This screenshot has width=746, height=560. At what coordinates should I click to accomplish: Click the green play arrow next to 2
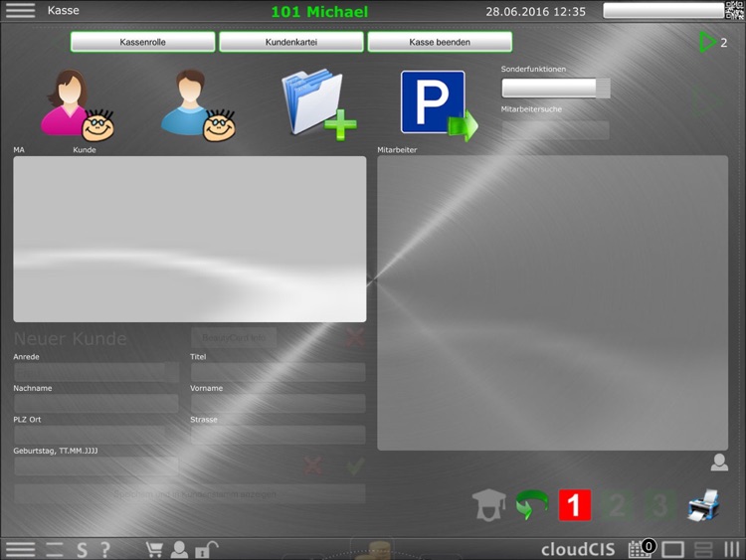[x=707, y=42]
